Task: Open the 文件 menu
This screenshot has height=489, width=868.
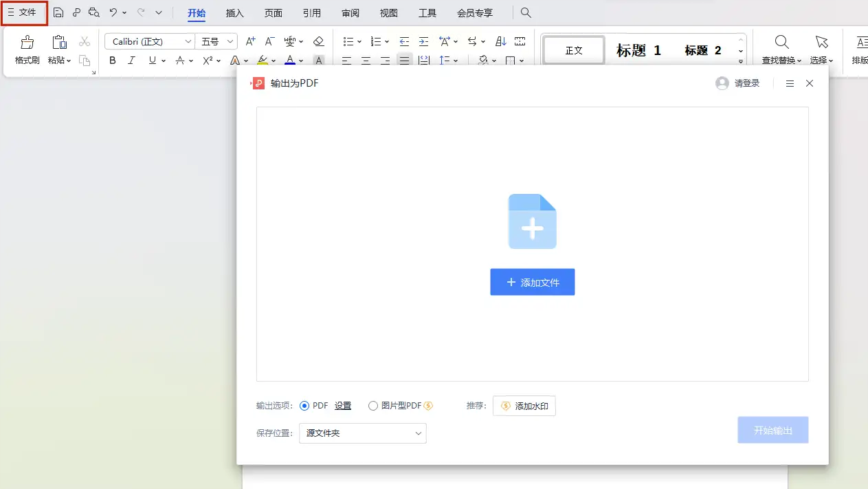Action: pyautogui.click(x=23, y=12)
